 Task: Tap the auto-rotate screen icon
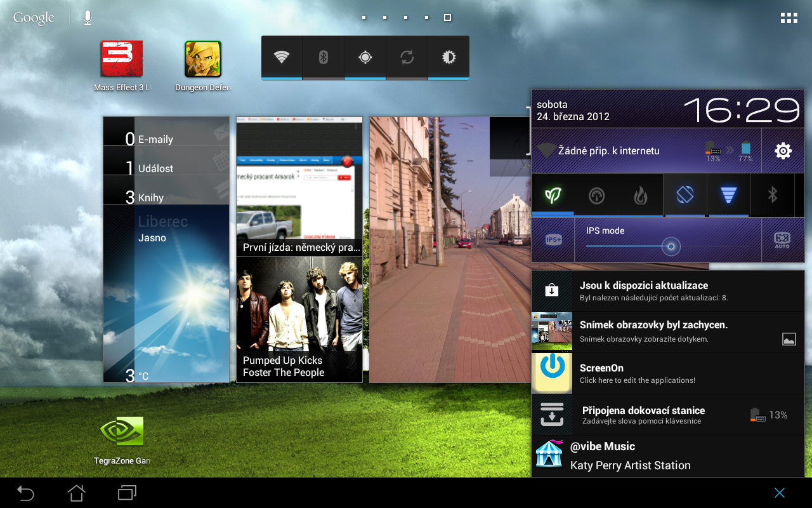pyautogui.click(x=684, y=195)
